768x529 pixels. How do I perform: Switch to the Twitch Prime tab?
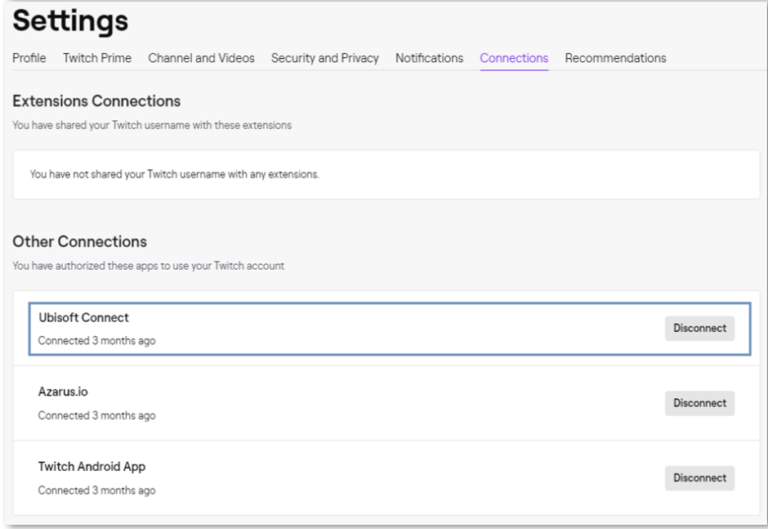[x=97, y=58]
